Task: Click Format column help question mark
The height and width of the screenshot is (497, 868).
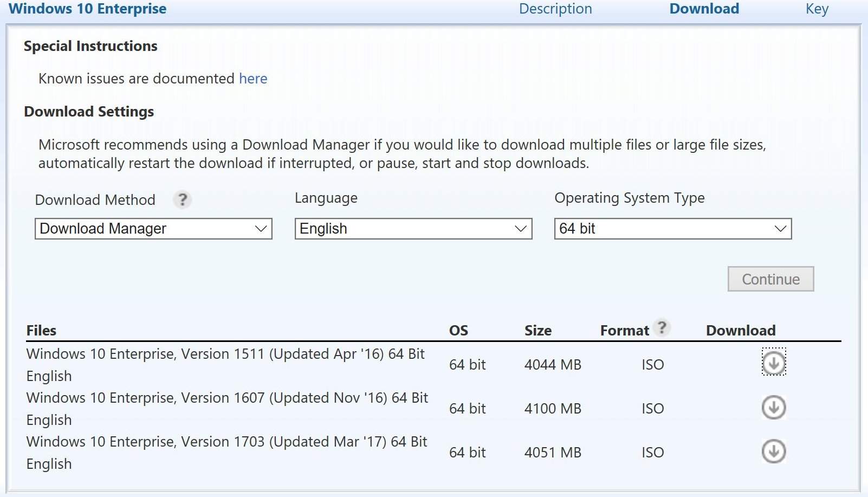Action: tap(662, 327)
